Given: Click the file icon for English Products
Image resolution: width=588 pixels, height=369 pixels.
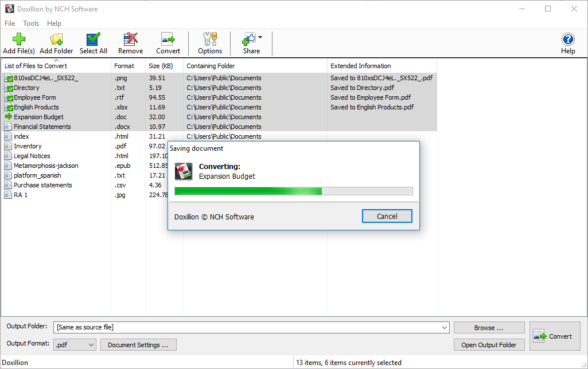Looking at the screenshot, I should tap(8, 107).
